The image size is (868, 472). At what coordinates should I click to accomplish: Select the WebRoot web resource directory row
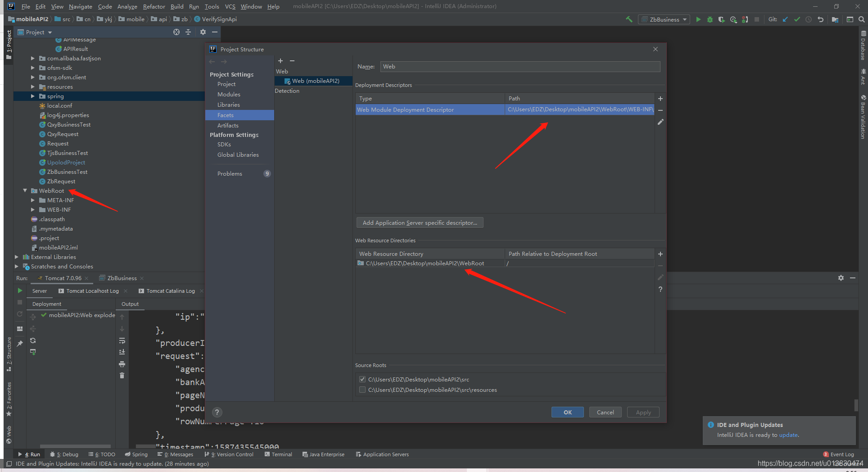click(505, 263)
